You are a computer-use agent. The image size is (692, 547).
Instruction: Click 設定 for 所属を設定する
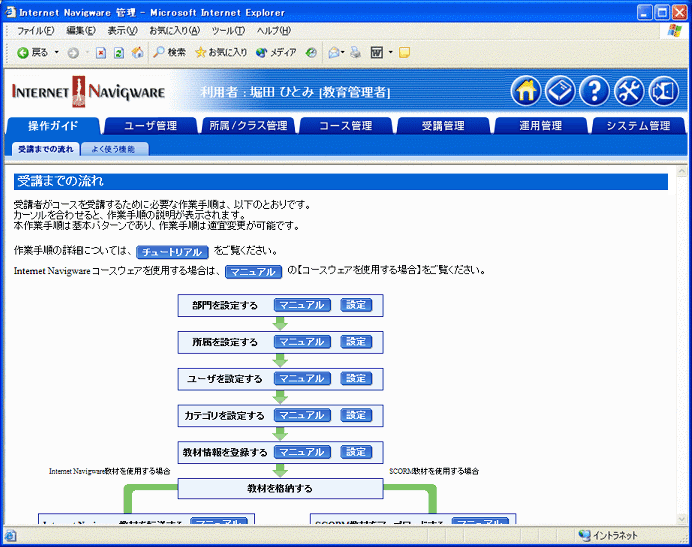tap(356, 342)
